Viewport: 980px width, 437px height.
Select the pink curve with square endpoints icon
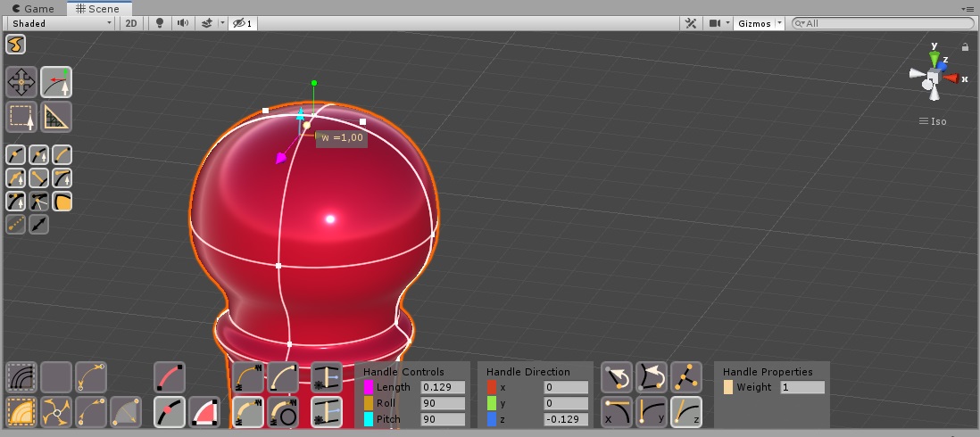point(170,377)
